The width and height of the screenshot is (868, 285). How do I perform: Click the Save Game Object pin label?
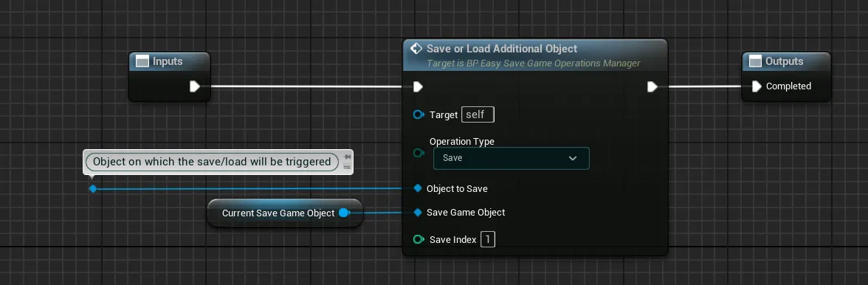466,213
